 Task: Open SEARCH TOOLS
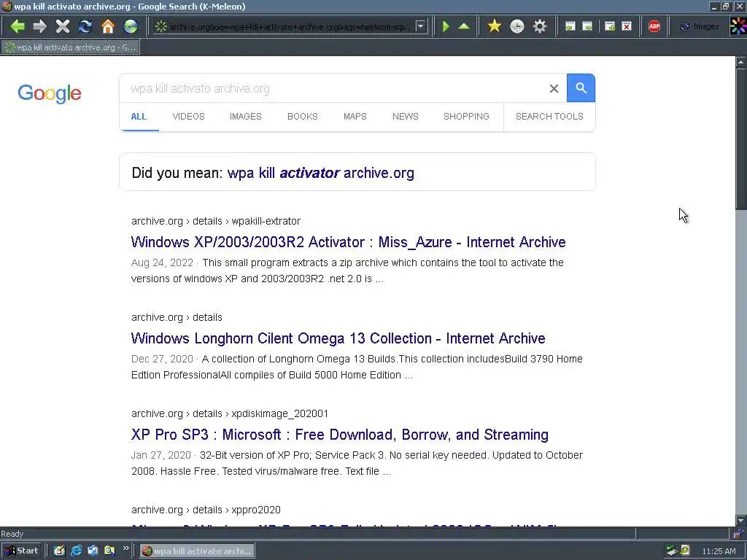click(549, 117)
